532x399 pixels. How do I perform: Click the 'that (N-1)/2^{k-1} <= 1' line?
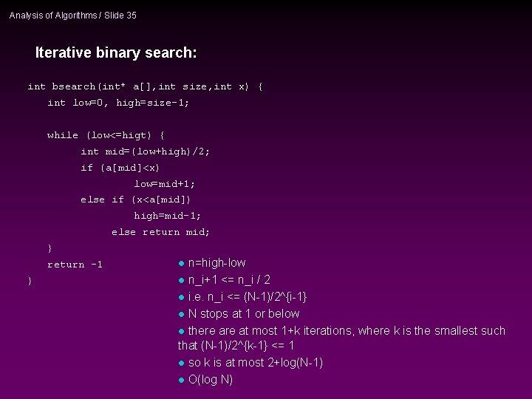tap(236, 345)
